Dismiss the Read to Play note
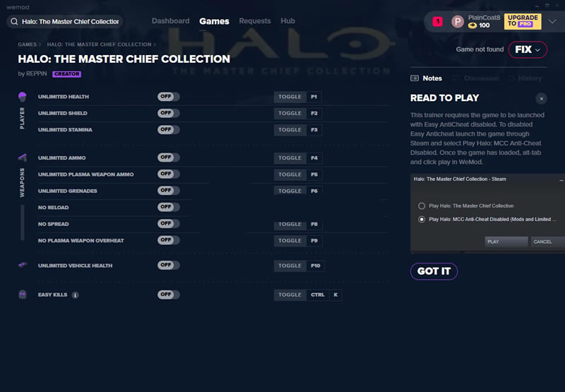The height and width of the screenshot is (392, 565). pyautogui.click(x=541, y=98)
